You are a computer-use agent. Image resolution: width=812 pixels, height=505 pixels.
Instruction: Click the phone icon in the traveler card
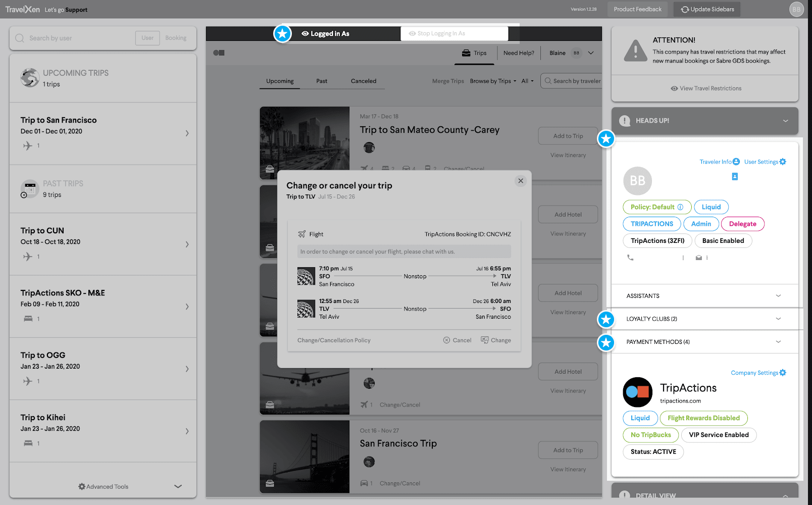point(630,258)
